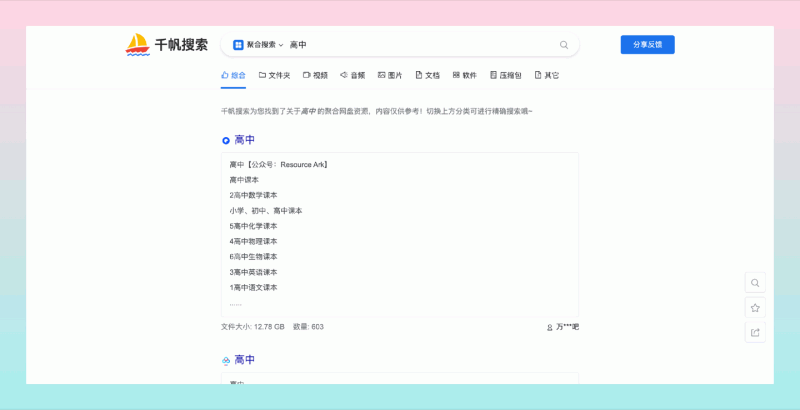Open the 聚合搜索 source dropdown
Image resolution: width=800 pixels, height=410 pixels.
tap(258, 45)
